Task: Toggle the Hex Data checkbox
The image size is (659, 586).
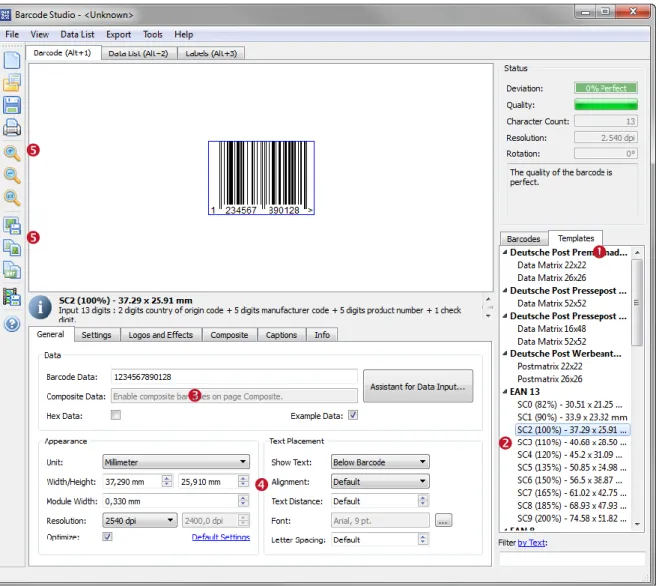Action: point(116,415)
